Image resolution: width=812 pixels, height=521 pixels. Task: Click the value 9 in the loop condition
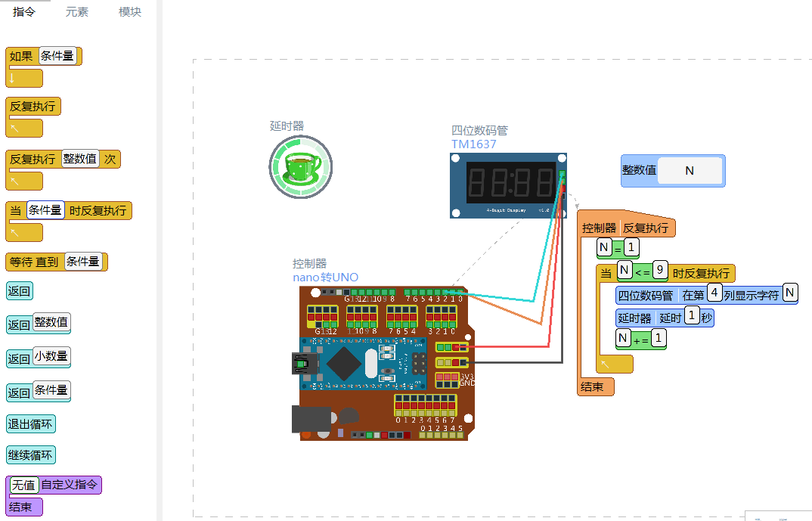(660, 270)
